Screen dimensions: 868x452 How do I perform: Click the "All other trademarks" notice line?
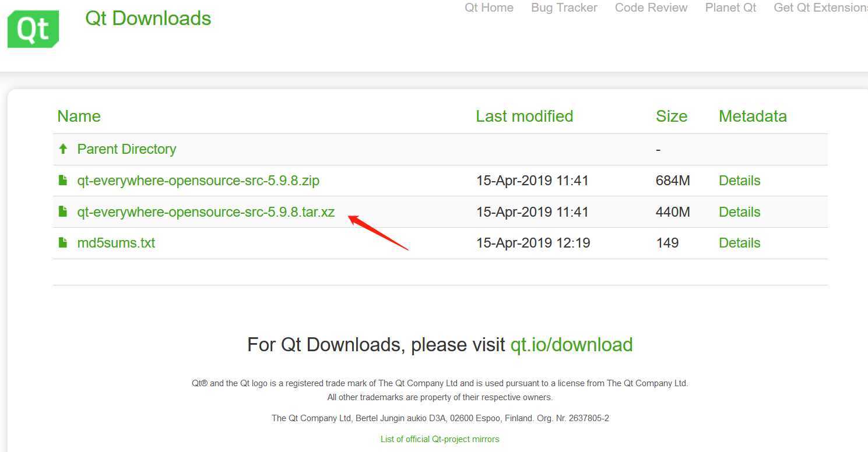pos(440,397)
